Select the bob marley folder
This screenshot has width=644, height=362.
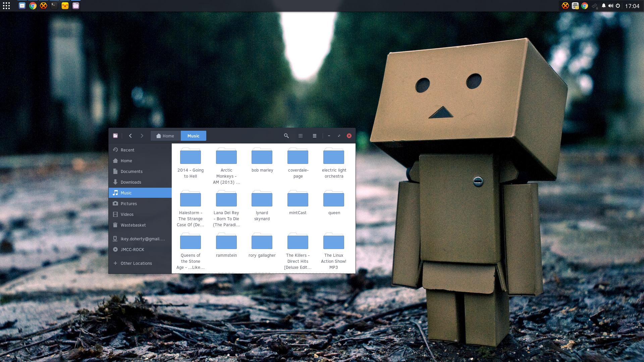point(262,160)
